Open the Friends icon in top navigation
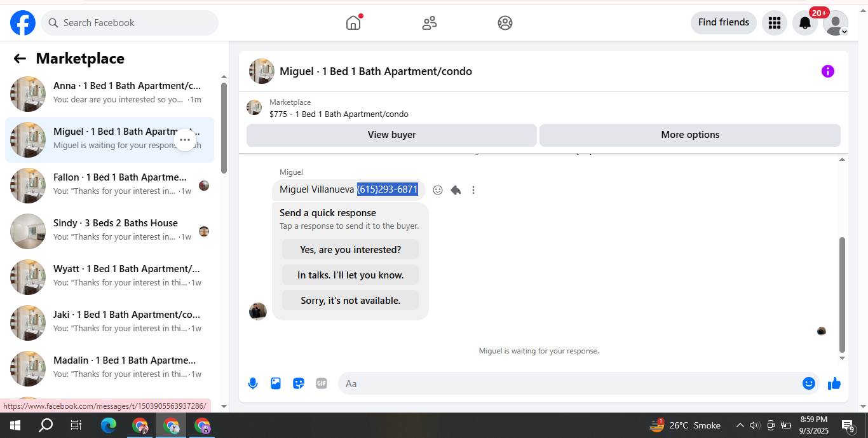 pos(430,23)
